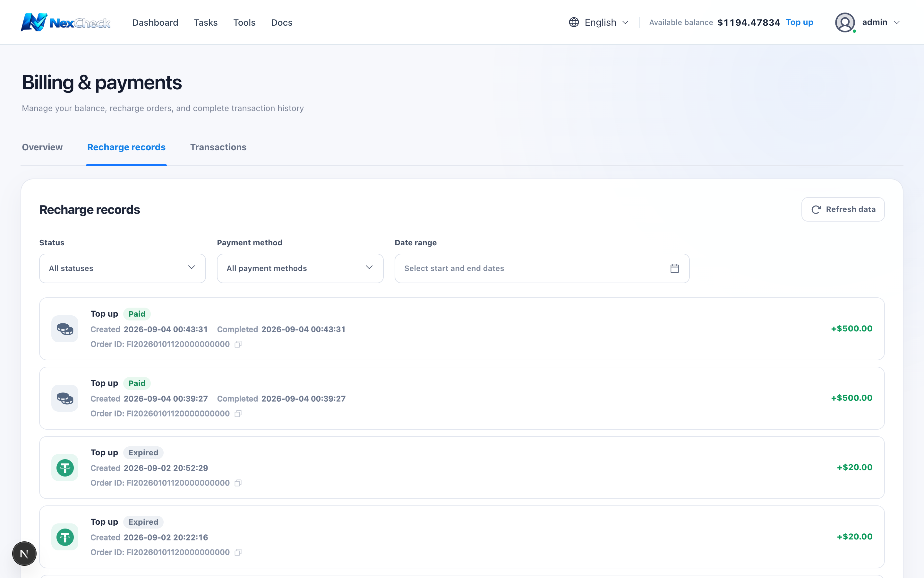Click the Paid badge on the 00:43:31 record
Image resolution: width=924 pixels, height=578 pixels.
pos(137,314)
